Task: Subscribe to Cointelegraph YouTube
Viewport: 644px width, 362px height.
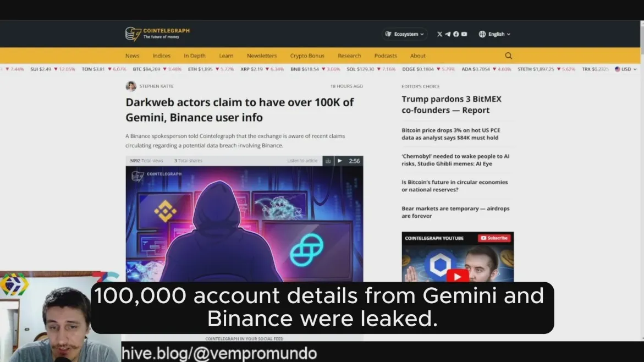Action: [494, 238]
